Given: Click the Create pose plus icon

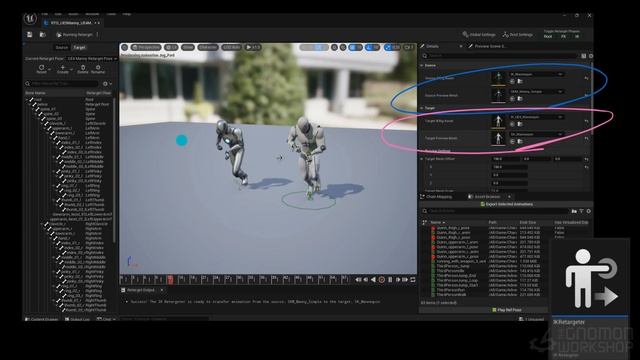Looking at the screenshot, I should (62, 67).
